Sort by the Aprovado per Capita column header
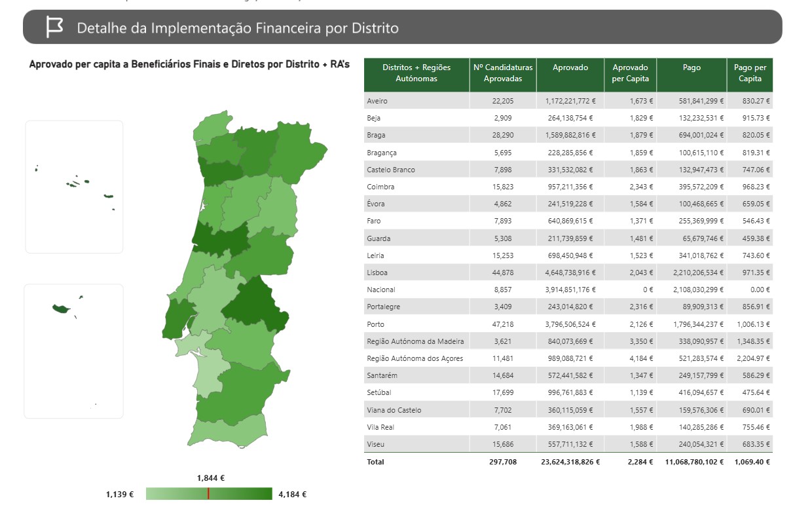This screenshot has height=509, width=812. coord(630,73)
